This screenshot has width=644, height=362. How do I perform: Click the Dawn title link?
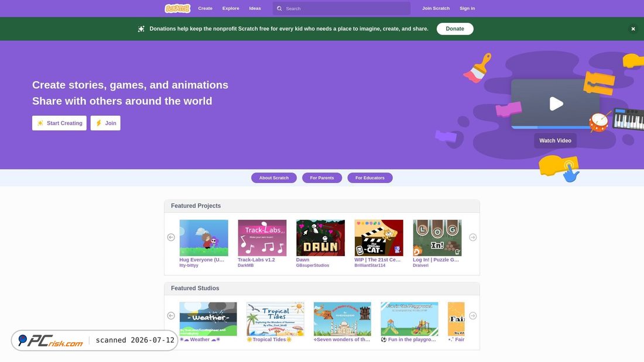(x=303, y=260)
